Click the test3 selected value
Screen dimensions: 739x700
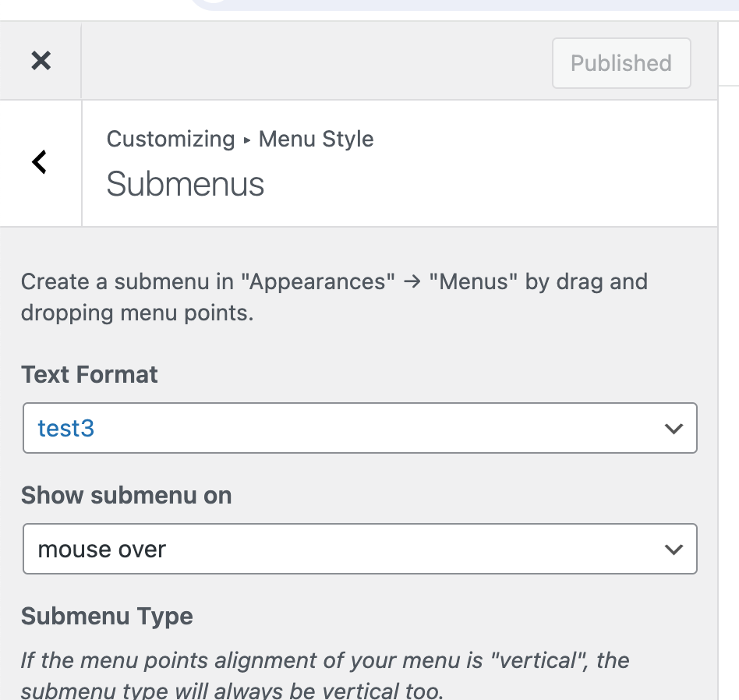point(66,428)
